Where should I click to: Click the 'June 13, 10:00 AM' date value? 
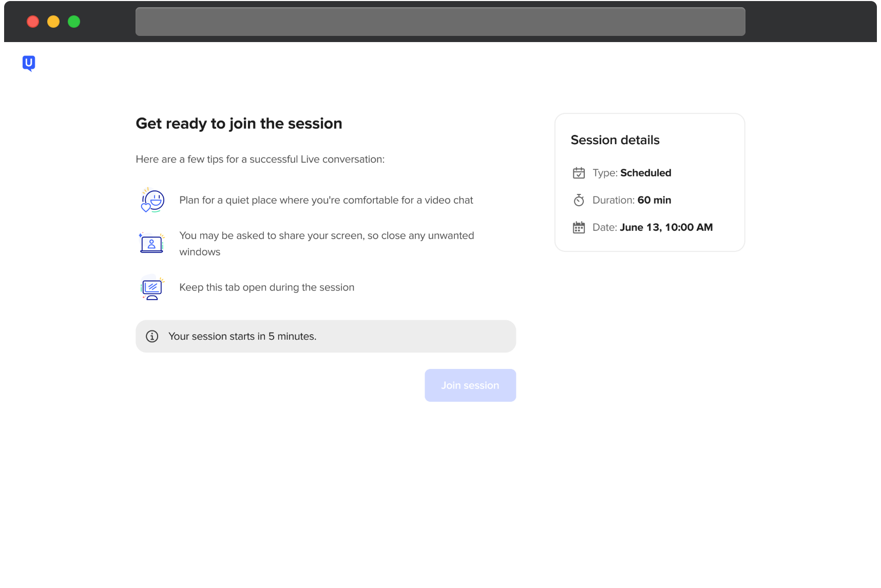[x=666, y=227]
